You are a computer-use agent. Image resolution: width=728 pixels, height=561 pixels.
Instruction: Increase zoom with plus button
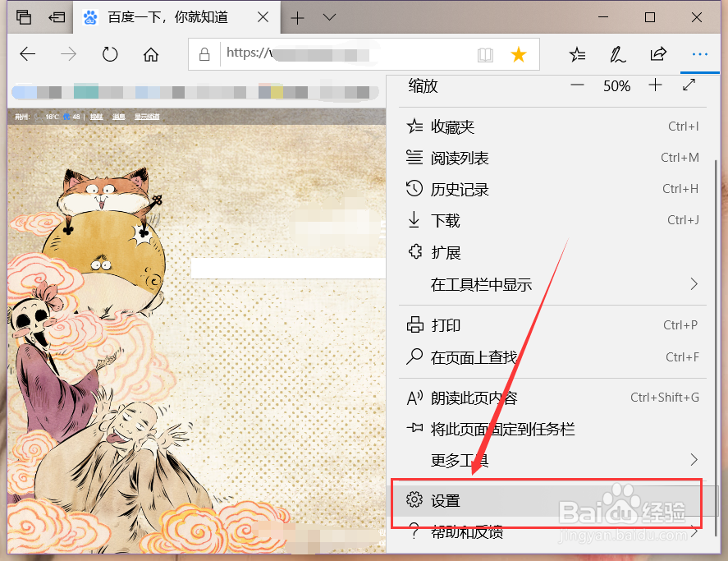coord(655,85)
